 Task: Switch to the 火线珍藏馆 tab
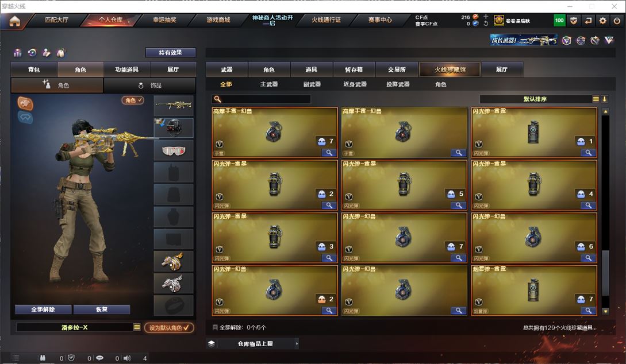pos(450,69)
